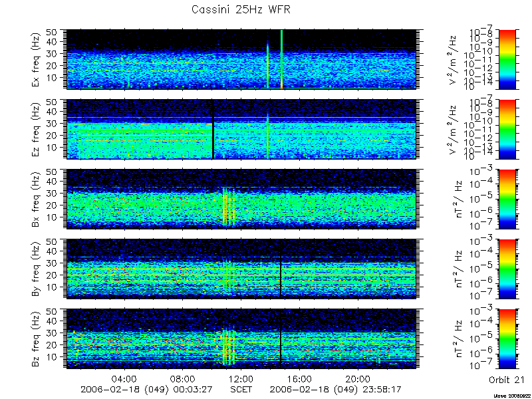Click the '08:00' time axis label
Viewport: 532px width, 399px height.
click(x=183, y=378)
